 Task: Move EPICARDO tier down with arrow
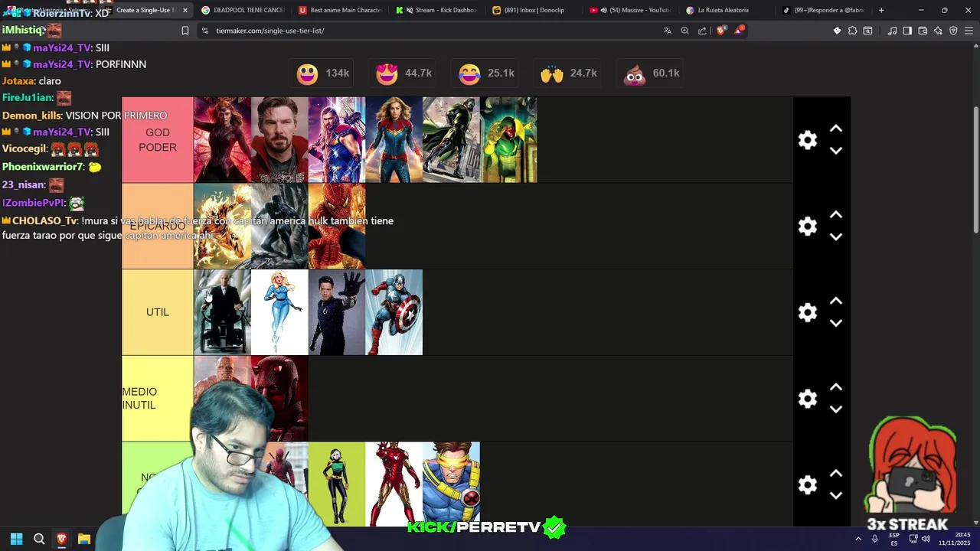click(836, 237)
